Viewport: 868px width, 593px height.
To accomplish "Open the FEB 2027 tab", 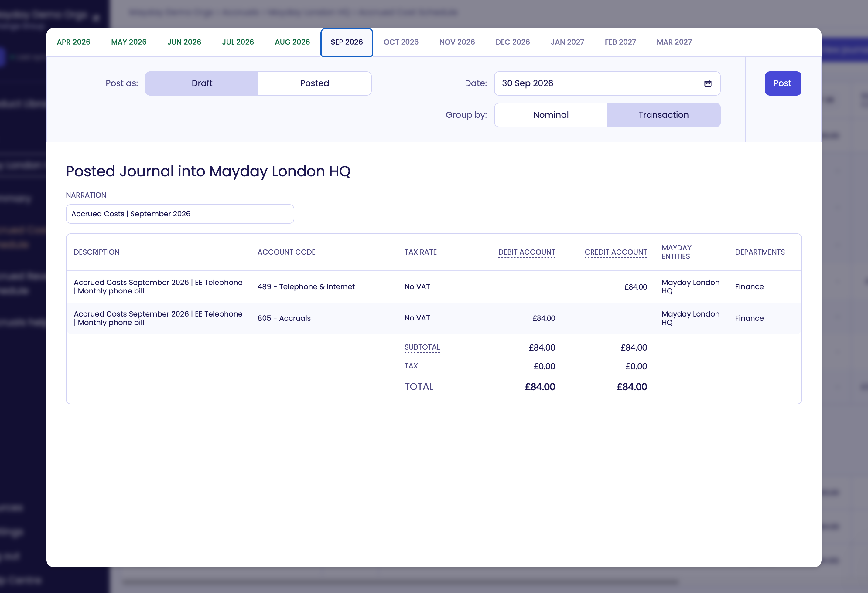I will coord(620,42).
